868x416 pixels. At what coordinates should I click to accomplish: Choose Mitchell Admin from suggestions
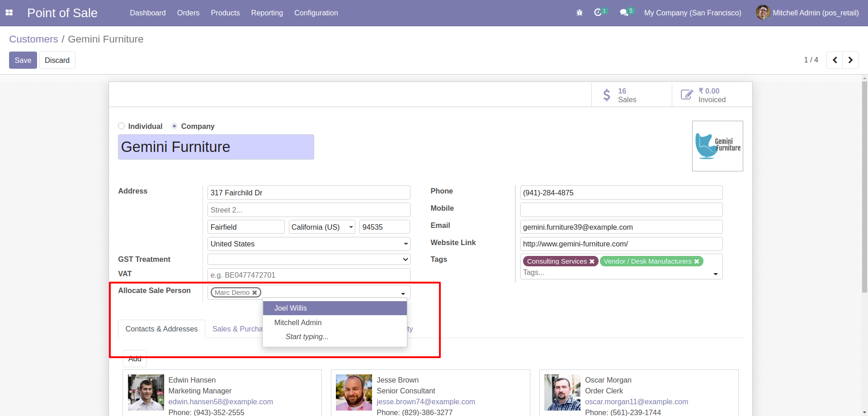(x=335, y=322)
